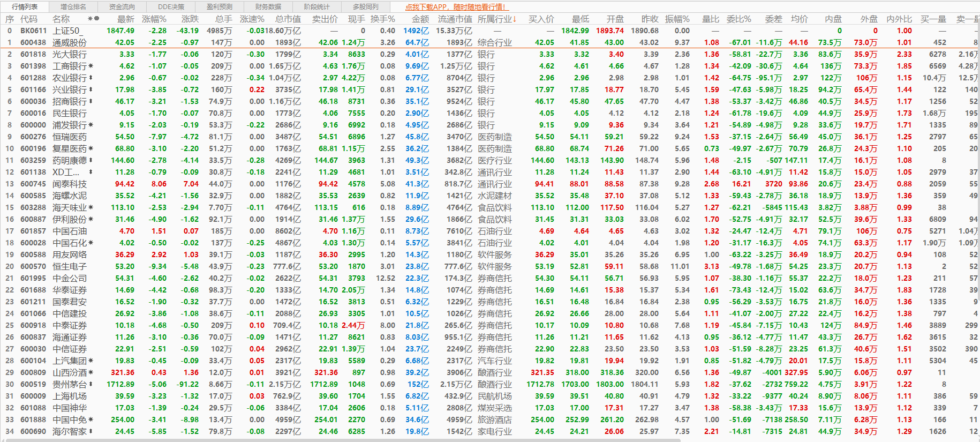Select the 中国神华 stock name

70,408
